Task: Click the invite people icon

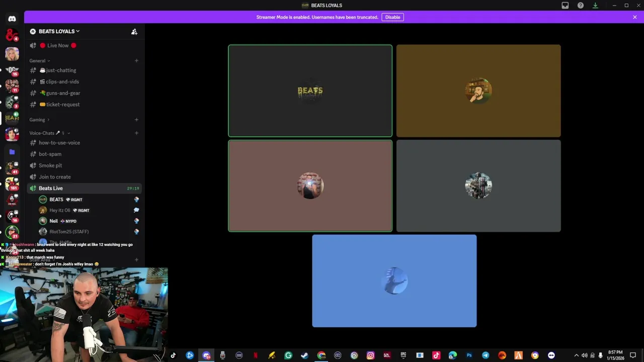Action: [134, 32]
